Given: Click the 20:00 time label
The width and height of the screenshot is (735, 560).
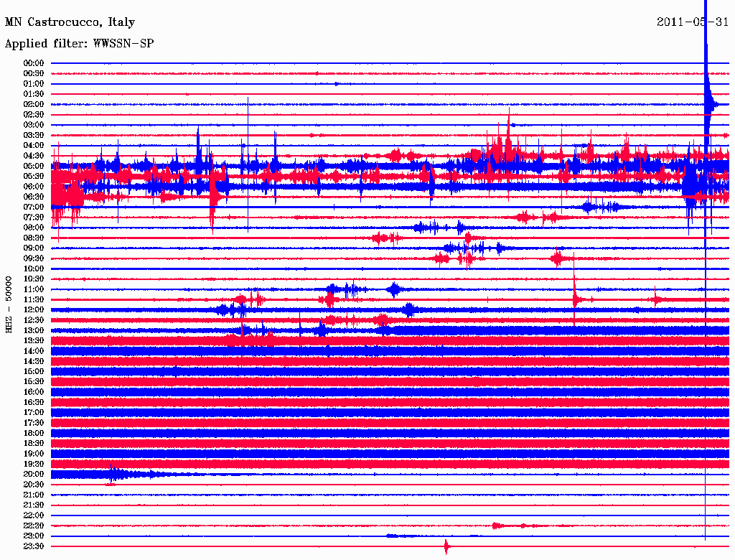Looking at the screenshot, I should point(34,475).
